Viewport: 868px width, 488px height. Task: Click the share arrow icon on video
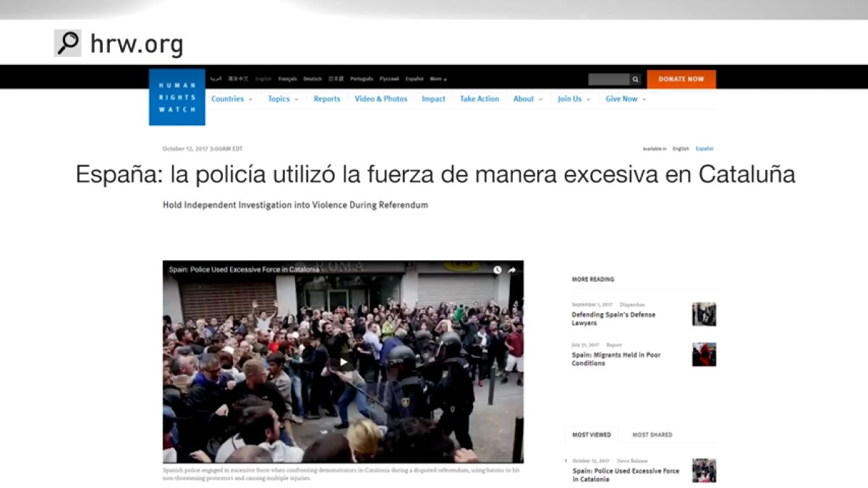click(512, 270)
